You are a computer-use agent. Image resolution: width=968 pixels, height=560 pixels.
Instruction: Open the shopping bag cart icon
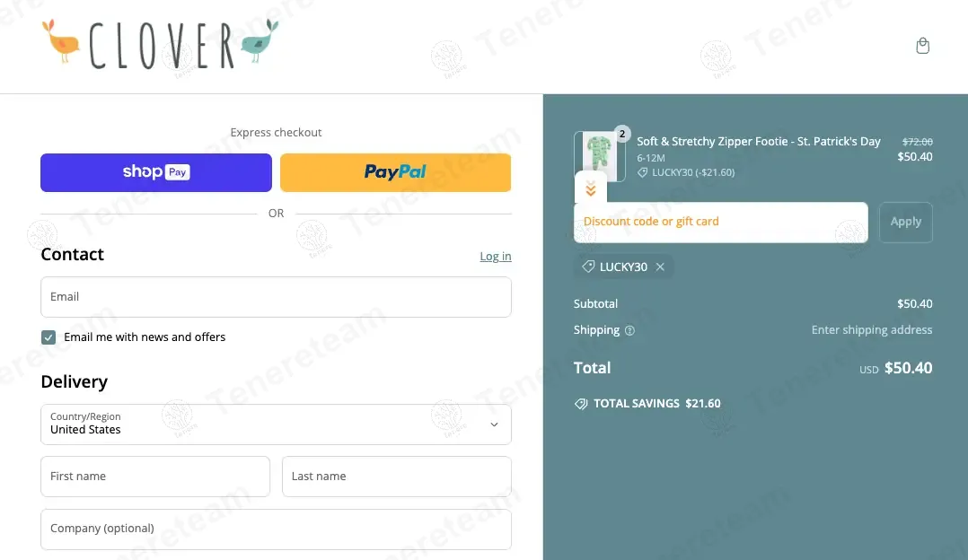click(x=922, y=46)
